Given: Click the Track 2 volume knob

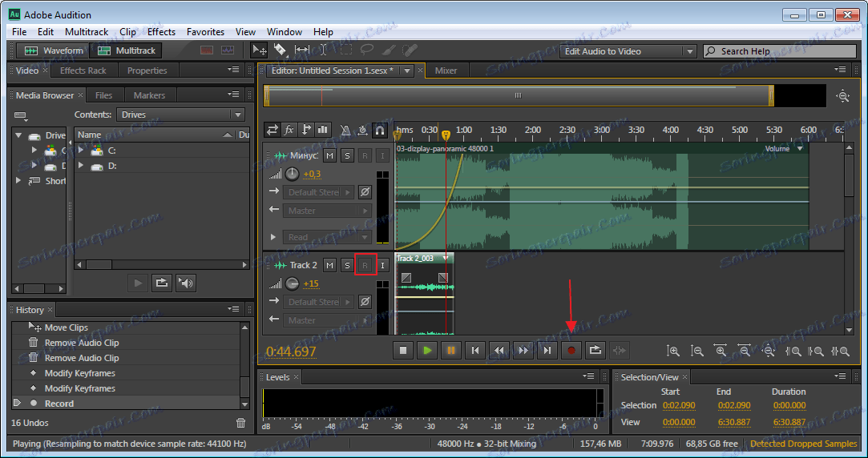Looking at the screenshot, I should (x=293, y=283).
